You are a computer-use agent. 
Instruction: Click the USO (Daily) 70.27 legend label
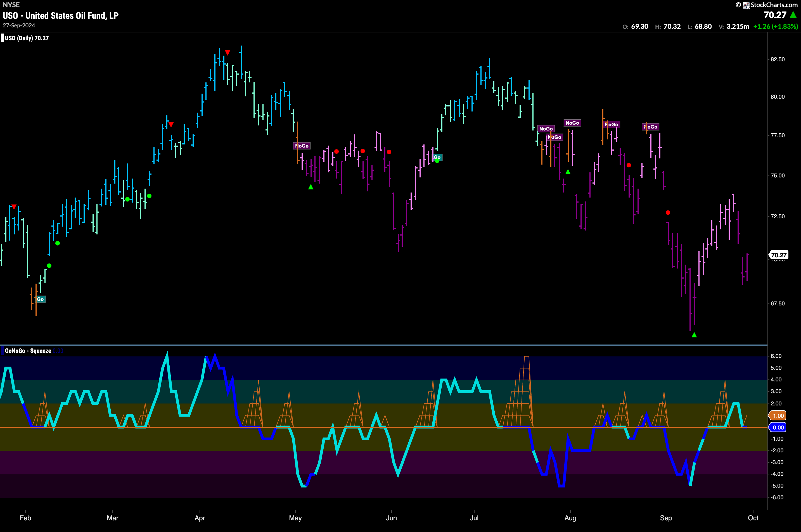point(27,38)
